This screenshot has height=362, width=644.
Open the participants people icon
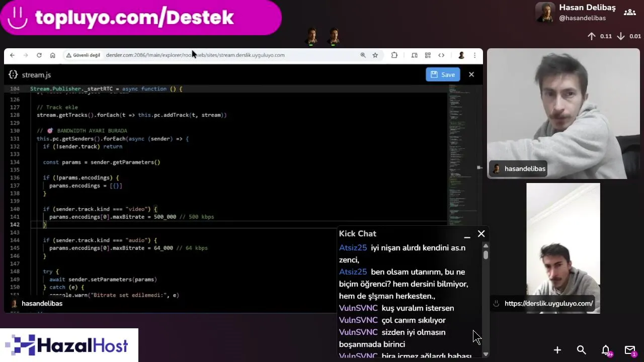pos(629,12)
